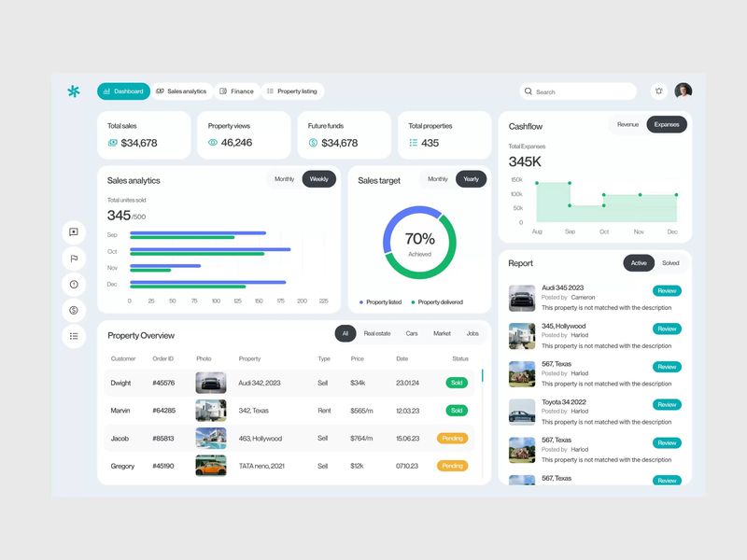Image resolution: width=747 pixels, height=560 pixels.
Task: Show Solved reports in the Report panel
Action: [670, 263]
